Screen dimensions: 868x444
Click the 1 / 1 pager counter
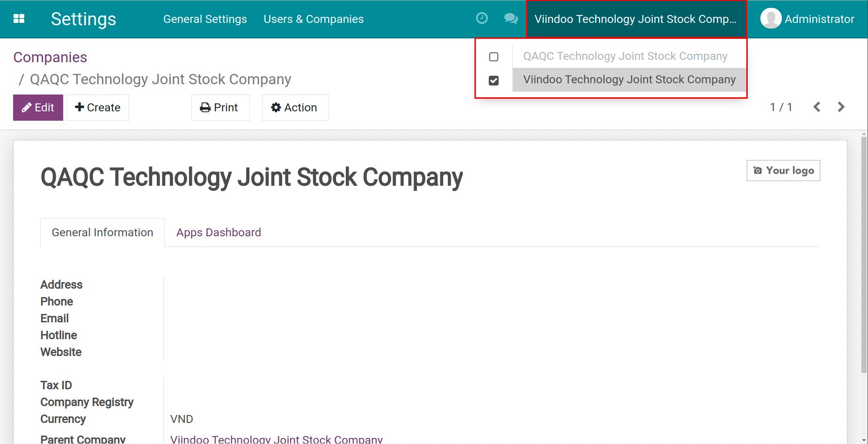coord(781,107)
